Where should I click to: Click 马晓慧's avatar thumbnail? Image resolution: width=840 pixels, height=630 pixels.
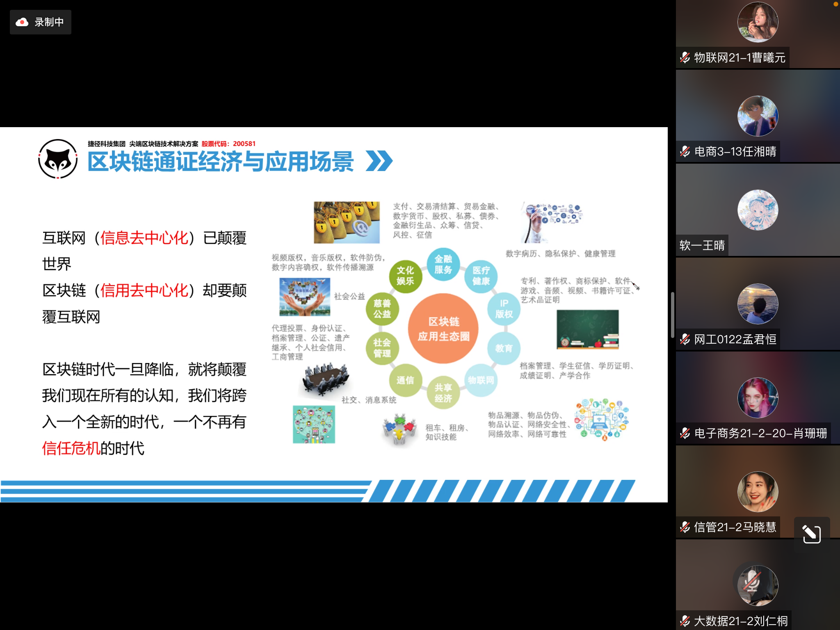(x=758, y=492)
